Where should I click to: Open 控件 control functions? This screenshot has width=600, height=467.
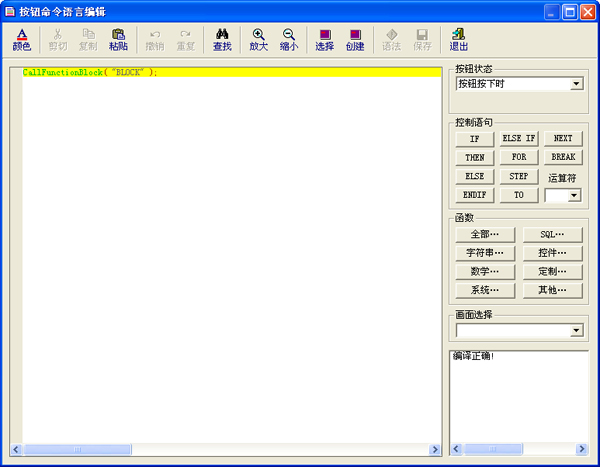(x=553, y=253)
